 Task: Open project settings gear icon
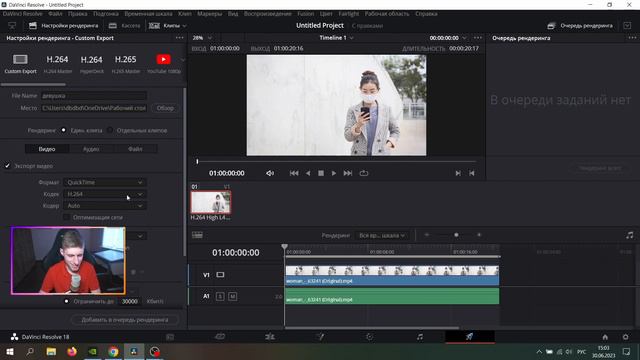625,337
